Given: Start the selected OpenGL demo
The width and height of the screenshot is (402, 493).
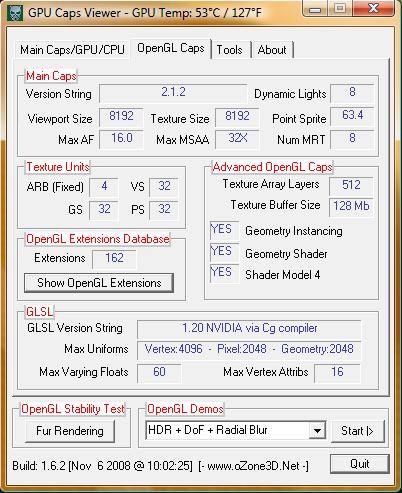Looking at the screenshot, I should [x=358, y=431].
